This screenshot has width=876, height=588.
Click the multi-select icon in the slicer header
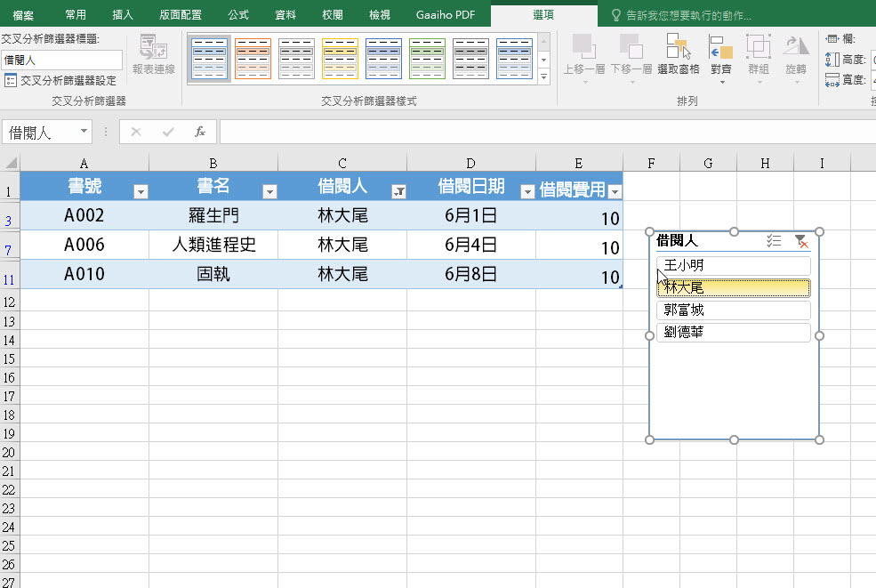774,241
